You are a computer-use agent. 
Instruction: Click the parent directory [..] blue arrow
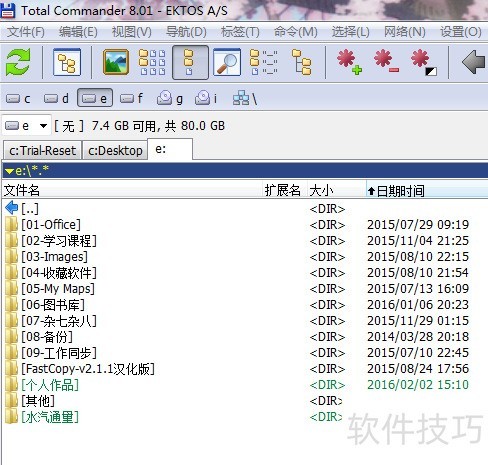click(12, 208)
